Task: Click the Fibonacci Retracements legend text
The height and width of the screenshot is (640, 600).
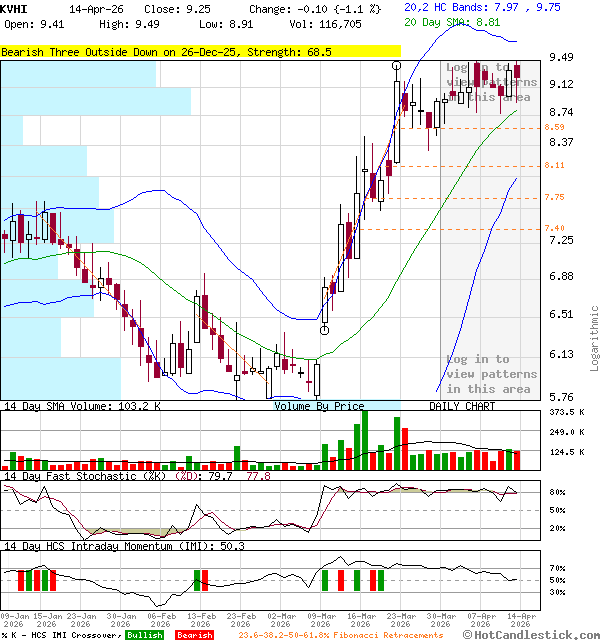Action: pyautogui.click(x=340, y=635)
